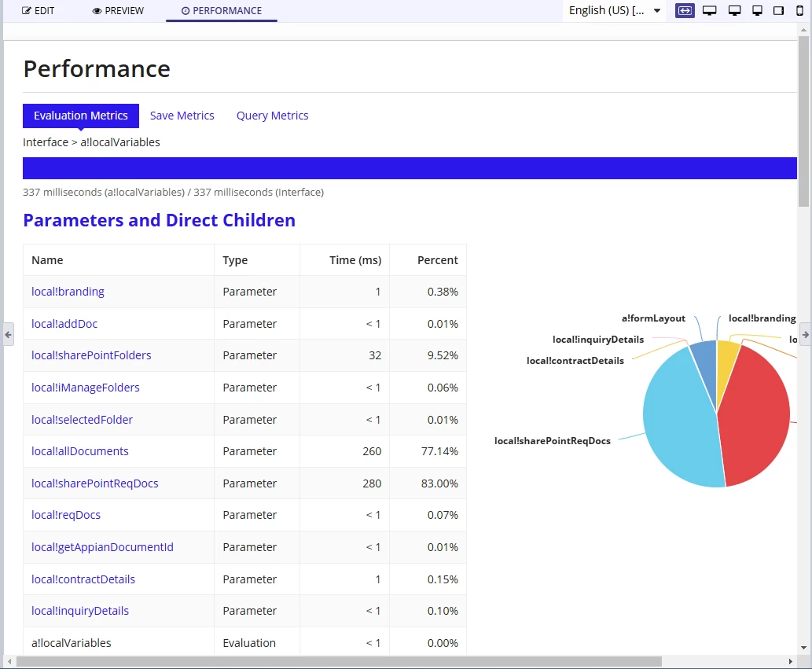Open the local!allDocuments parameter link
The height and width of the screenshot is (669, 812).
point(79,451)
